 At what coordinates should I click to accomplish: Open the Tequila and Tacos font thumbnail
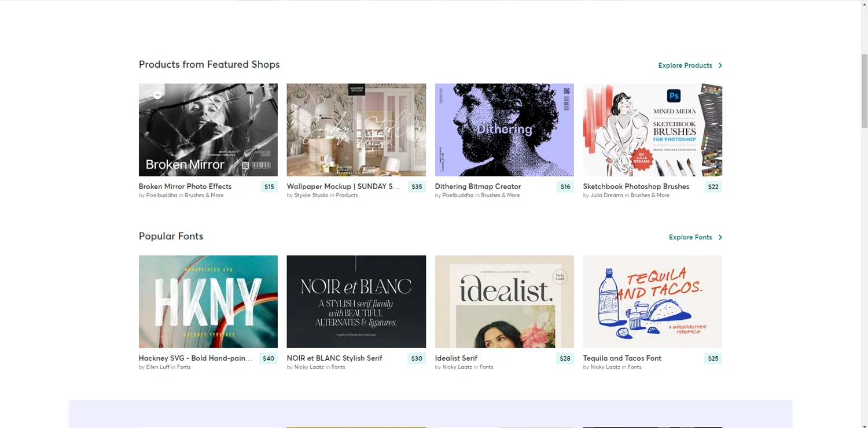click(653, 302)
